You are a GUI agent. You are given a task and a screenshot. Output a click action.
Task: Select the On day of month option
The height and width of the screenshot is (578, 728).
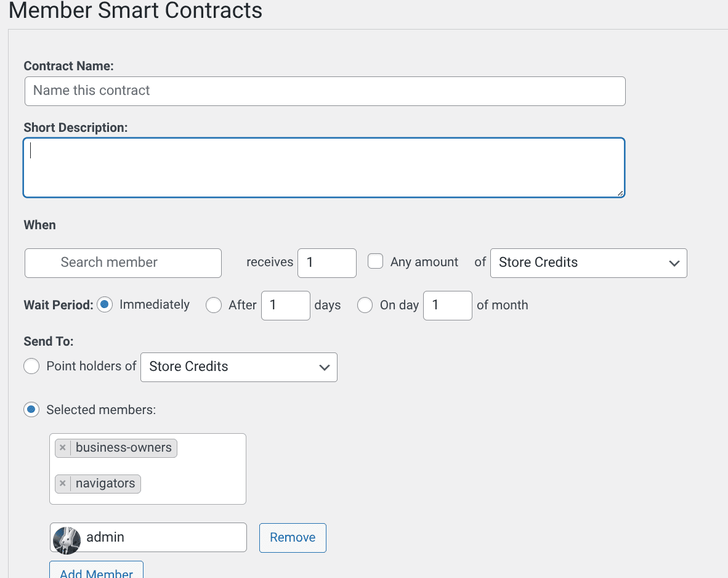pyautogui.click(x=365, y=306)
